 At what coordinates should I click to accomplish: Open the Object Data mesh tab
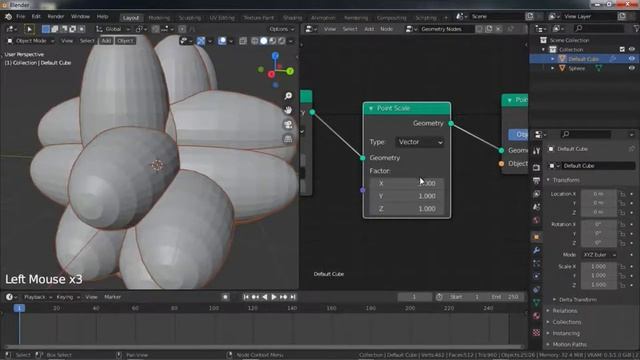click(536, 302)
